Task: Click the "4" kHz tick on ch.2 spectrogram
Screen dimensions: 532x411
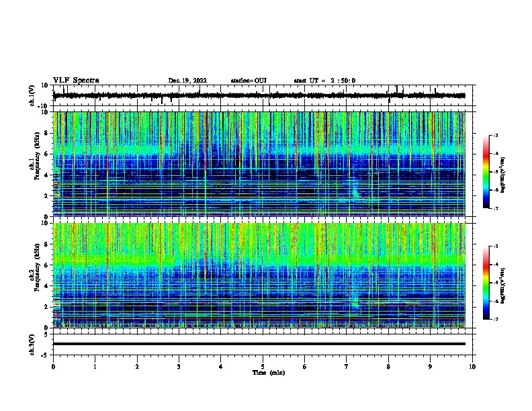Action: (x=46, y=286)
